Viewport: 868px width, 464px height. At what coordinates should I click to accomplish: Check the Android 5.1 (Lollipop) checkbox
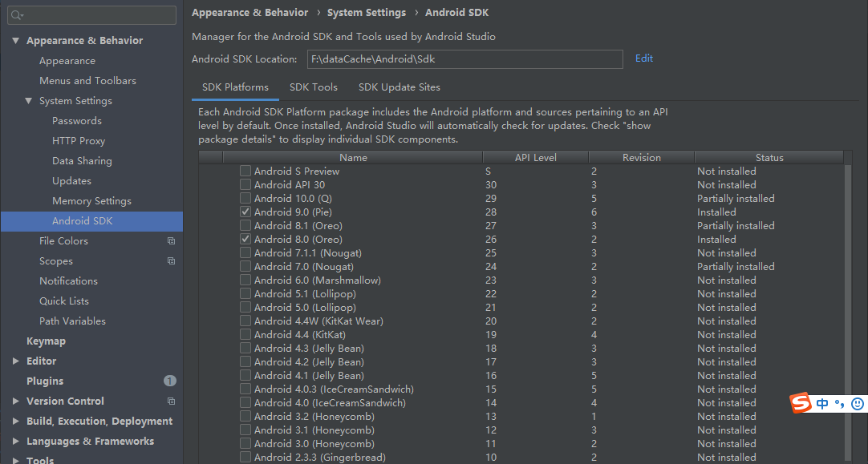pyautogui.click(x=245, y=293)
